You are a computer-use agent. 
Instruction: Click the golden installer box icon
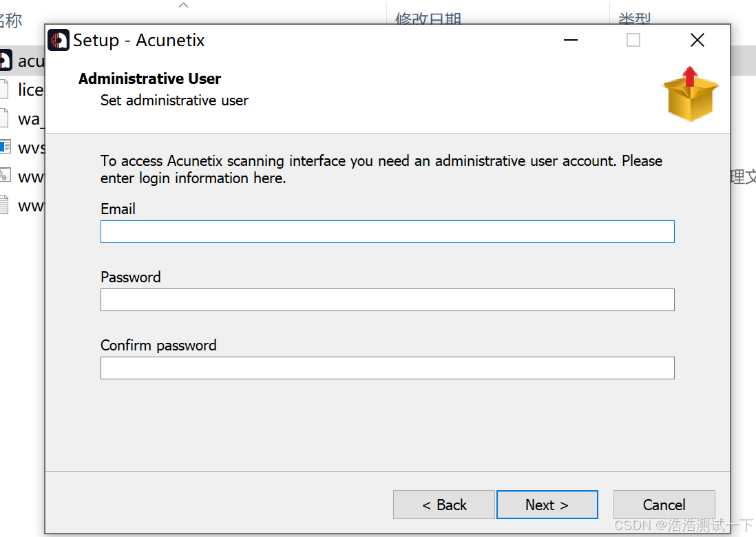690,94
